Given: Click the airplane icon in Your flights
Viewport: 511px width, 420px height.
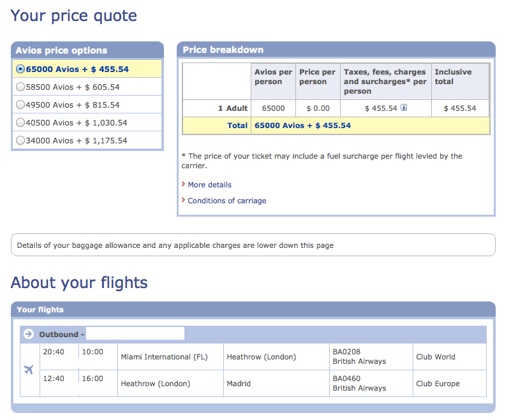Looking at the screenshot, I should (x=29, y=370).
